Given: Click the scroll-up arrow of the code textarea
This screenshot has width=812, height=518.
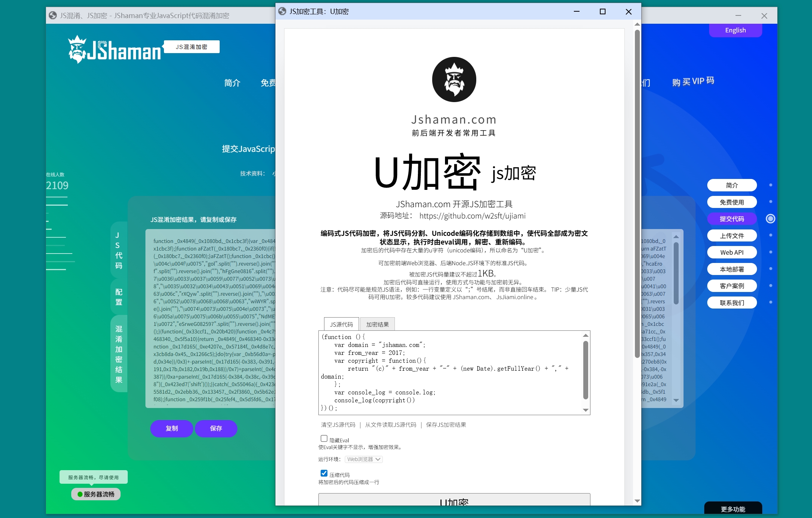Looking at the screenshot, I should (586, 335).
